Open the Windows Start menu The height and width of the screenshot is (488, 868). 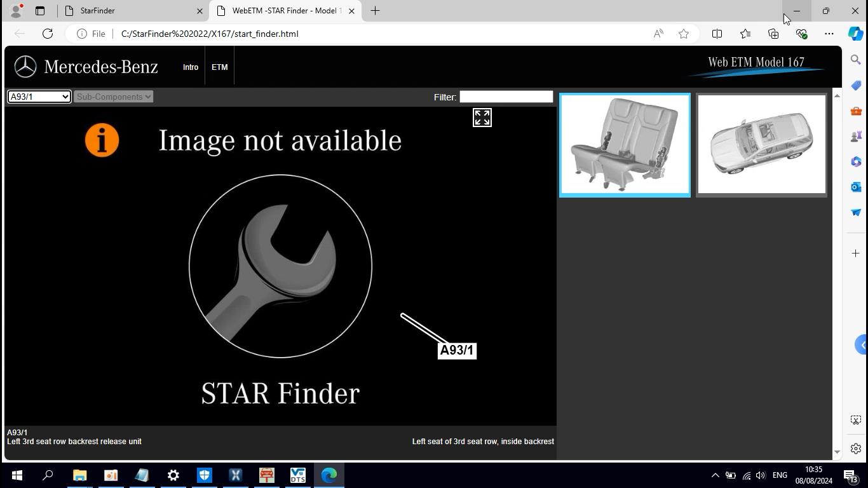pyautogui.click(x=17, y=475)
